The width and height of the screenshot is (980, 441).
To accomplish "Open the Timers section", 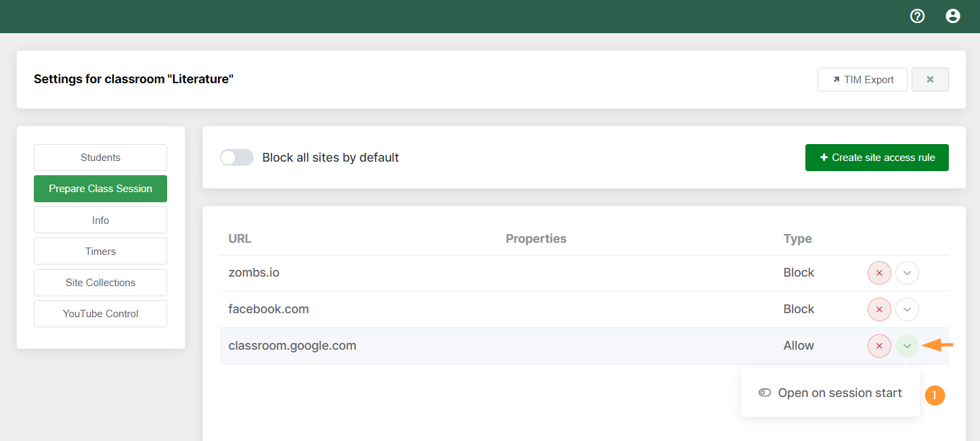I will (x=100, y=251).
